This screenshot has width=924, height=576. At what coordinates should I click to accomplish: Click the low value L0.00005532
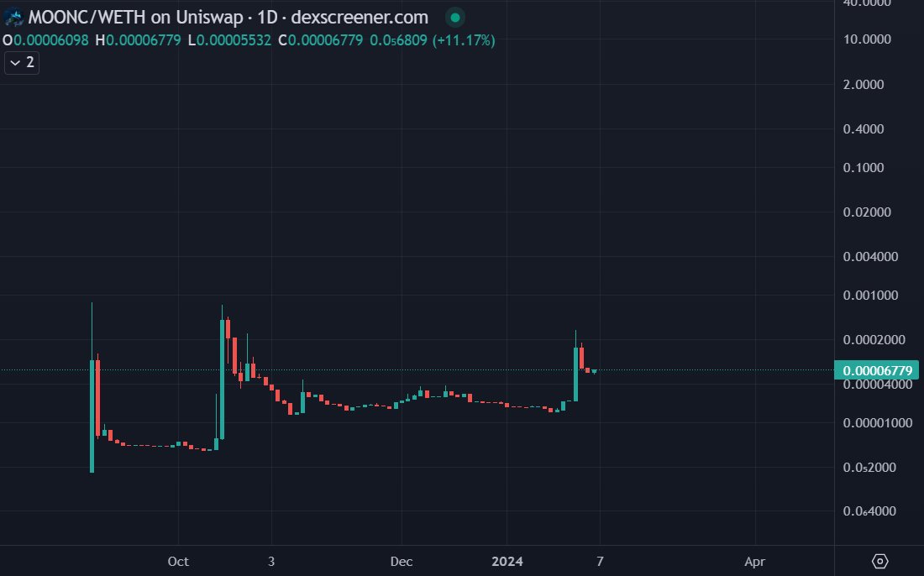tap(229, 40)
